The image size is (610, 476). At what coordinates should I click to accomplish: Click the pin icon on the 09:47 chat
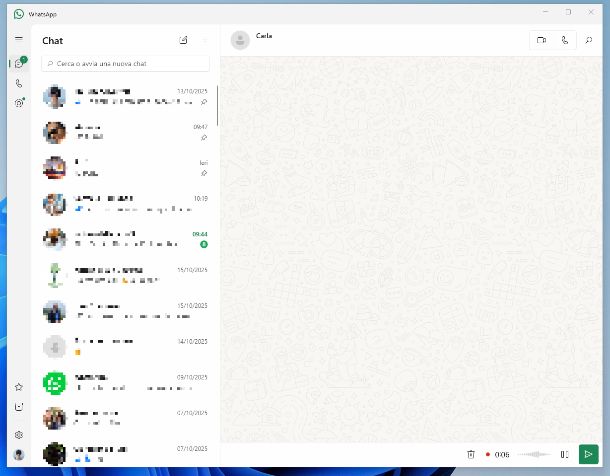pos(203,138)
